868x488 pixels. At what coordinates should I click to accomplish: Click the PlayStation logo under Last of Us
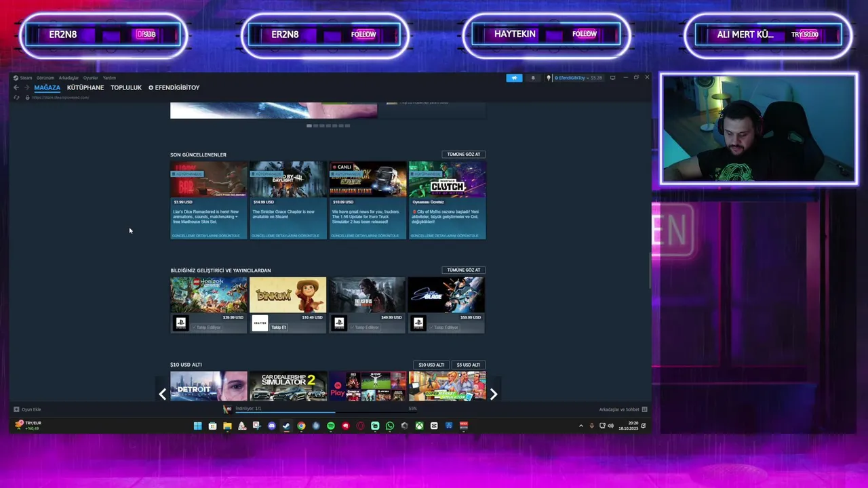pos(339,323)
